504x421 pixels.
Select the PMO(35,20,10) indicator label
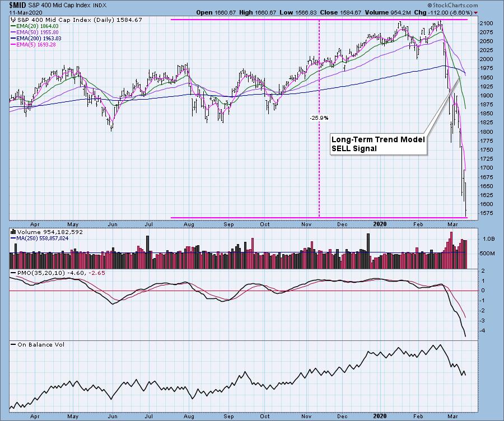pos(41,273)
